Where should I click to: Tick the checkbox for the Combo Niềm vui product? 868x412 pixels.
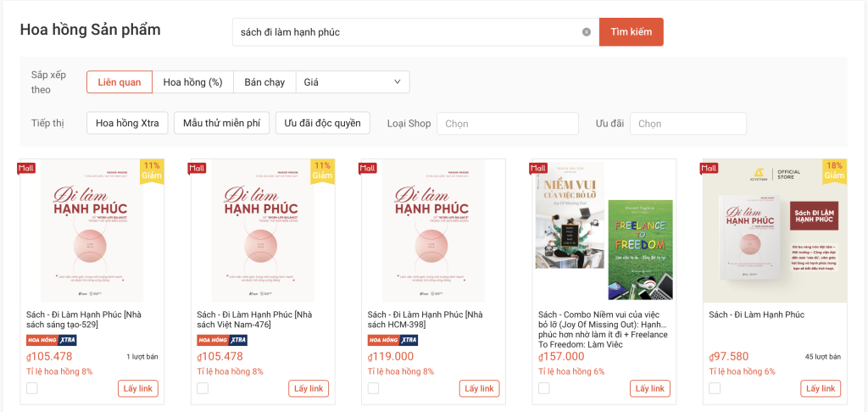point(544,388)
